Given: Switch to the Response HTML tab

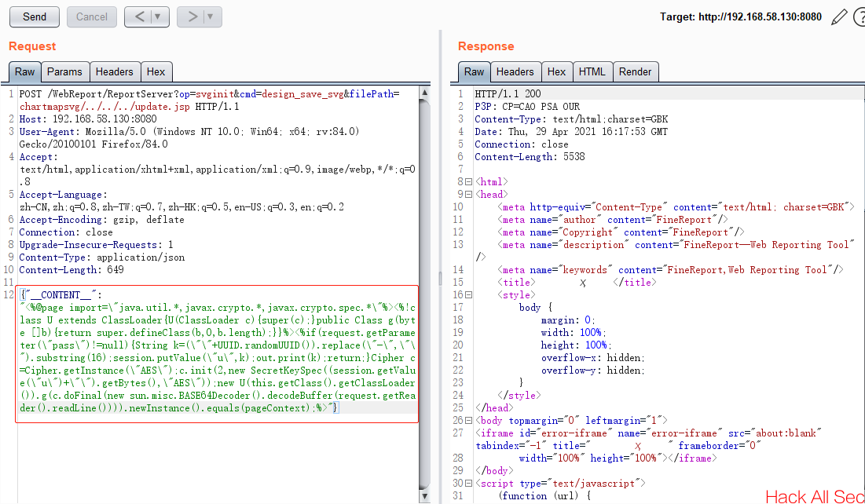Looking at the screenshot, I should coord(592,71).
